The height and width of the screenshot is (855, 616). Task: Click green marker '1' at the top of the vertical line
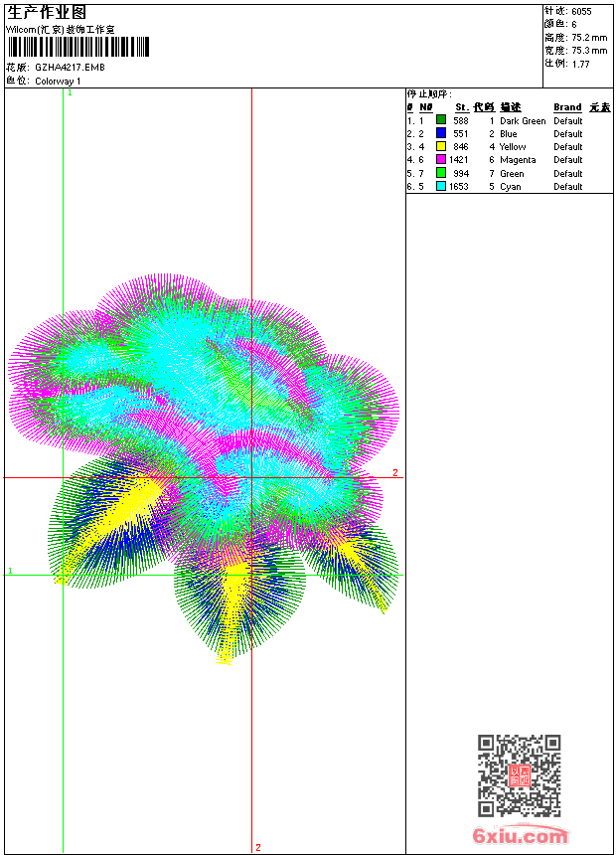pyautogui.click(x=70, y=93)
